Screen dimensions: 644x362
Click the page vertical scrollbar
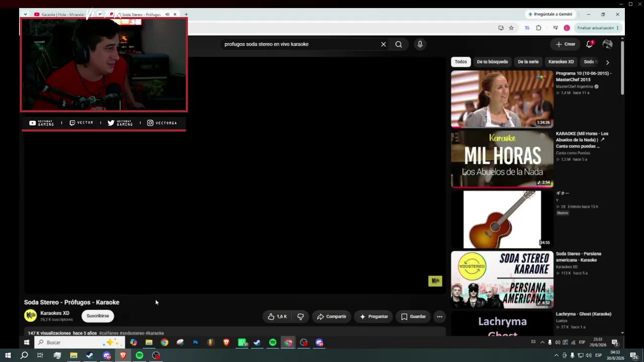tap(622, 67)
